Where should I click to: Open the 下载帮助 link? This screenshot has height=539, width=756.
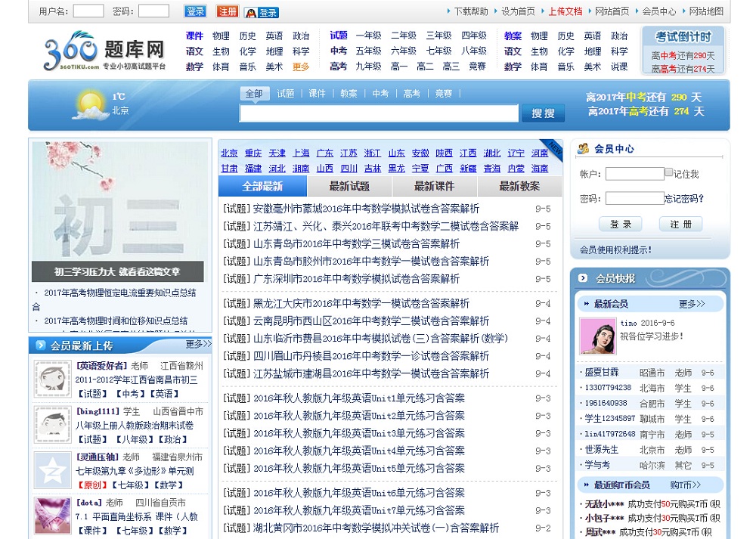coord(471,11)
